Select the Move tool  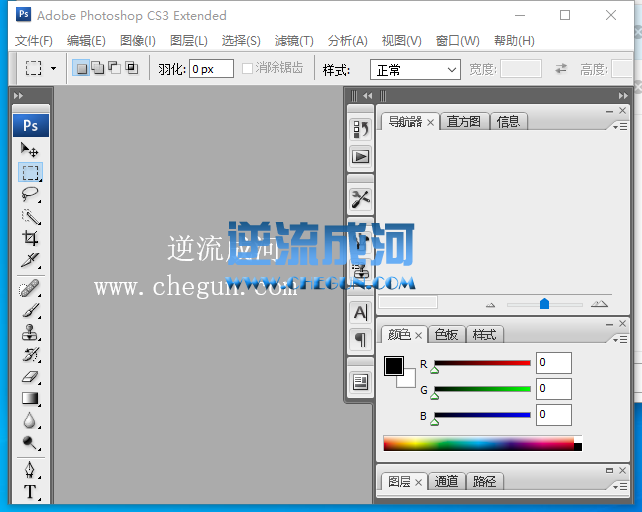coord(30,150)
